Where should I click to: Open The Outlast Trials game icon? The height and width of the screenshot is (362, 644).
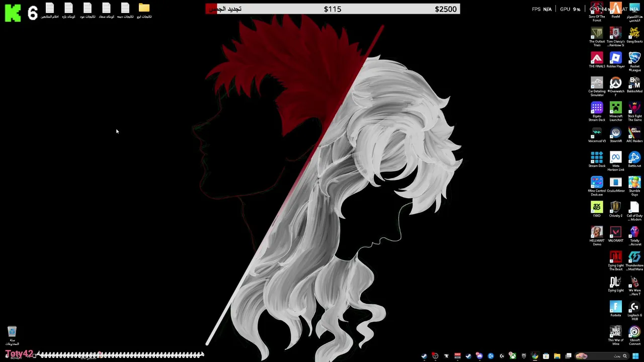point(597,37)
